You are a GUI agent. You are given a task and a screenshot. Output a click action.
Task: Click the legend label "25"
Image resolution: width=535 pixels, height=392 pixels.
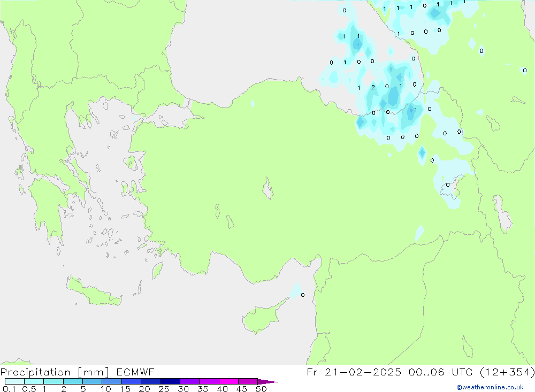click(x=164, y=389)
